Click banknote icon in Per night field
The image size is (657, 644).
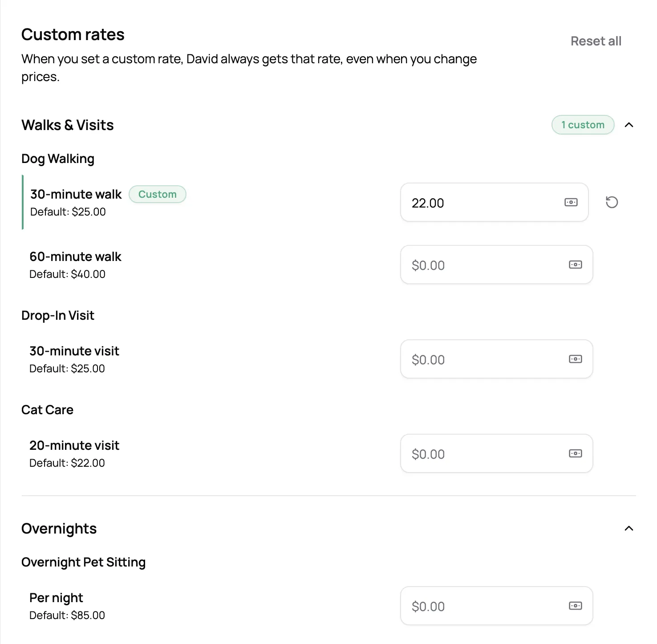click(x=576, y=606)
